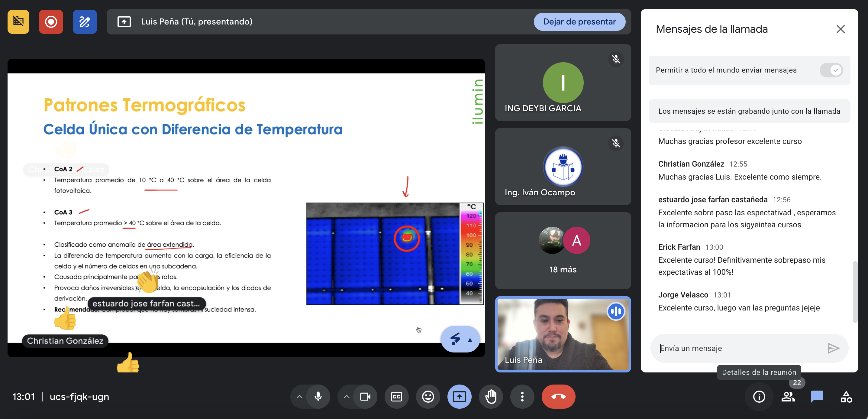Hang up the call
868x419 pixels.
(x=558, y=396)
